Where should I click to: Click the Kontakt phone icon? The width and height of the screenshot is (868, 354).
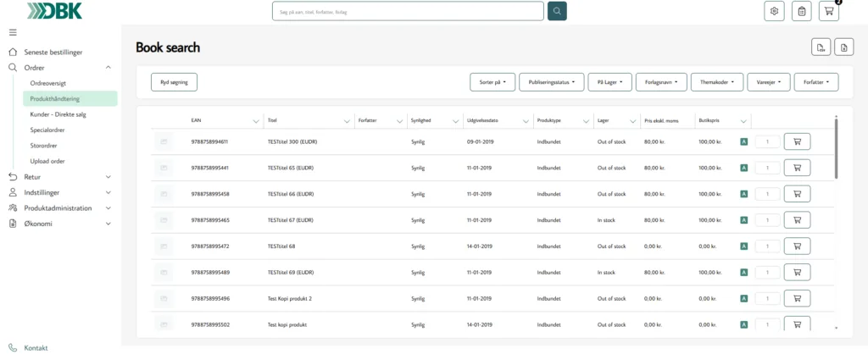(x=13, y=348)
